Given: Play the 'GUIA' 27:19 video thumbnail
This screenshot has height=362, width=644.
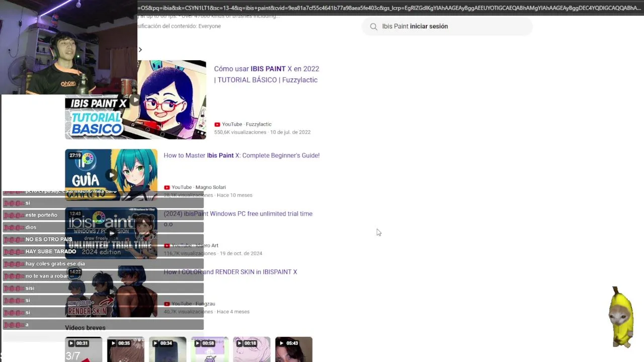Looking at the screenshot, I should (x=111, y=174).
